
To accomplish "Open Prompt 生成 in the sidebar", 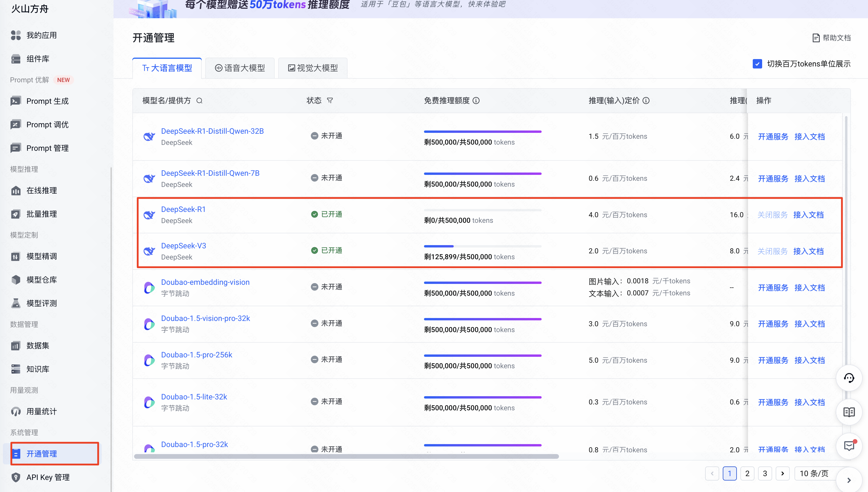I will coord(47,101).
